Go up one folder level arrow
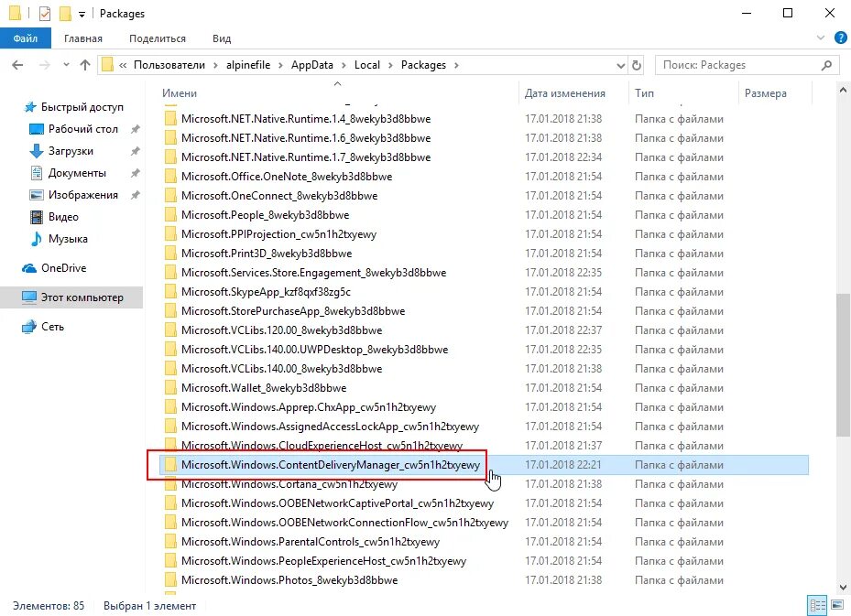This screenshot has height=616, width=851. [84, 65]
